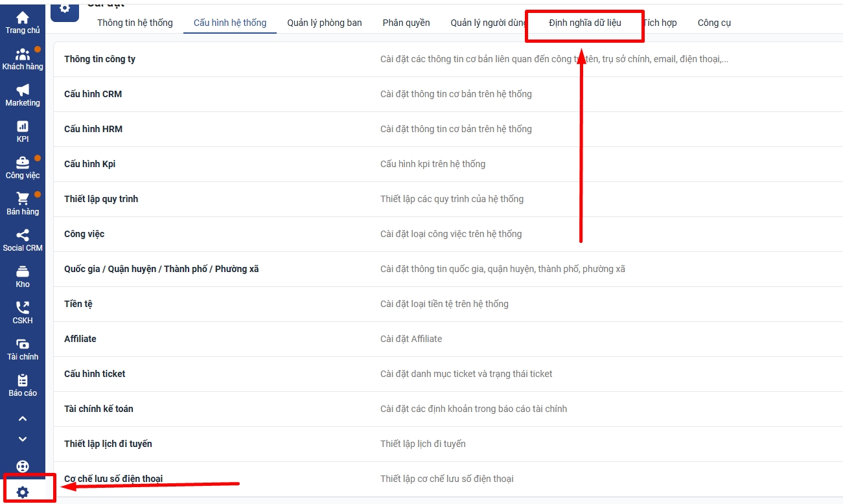Image resolution: width=843 pixels, height=504 pixels.
Task: Open Trang chủ home icon in sidebar
Action: [x=23, y=18]
